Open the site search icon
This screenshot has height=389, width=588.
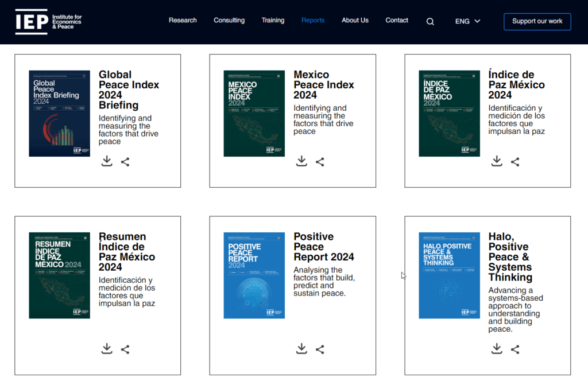(x=430, y=22)
